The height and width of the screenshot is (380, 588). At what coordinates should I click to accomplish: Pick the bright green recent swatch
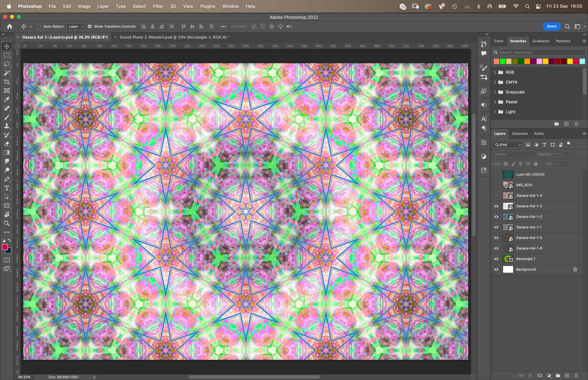(x=503, y=61)
